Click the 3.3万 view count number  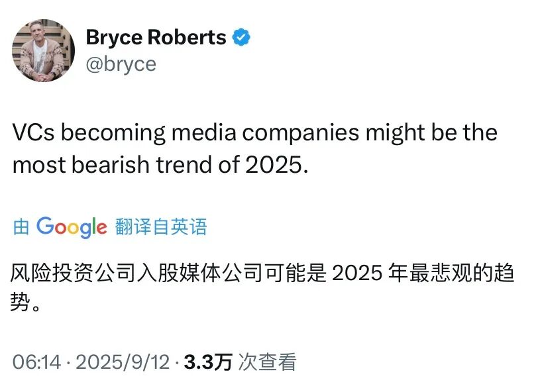[x=208, y=362]
